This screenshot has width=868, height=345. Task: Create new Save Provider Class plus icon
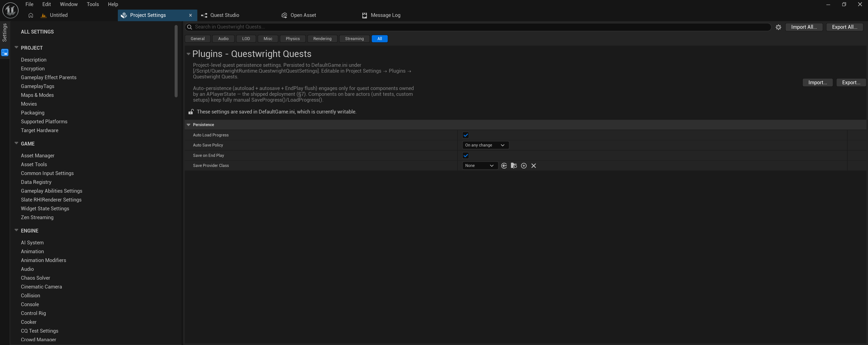point(524,166)
